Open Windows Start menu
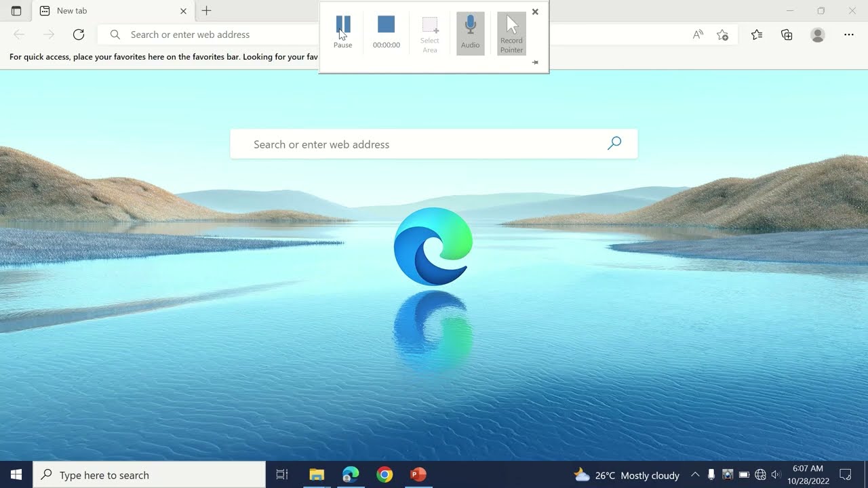868x488 pixels. click(16, 474)
